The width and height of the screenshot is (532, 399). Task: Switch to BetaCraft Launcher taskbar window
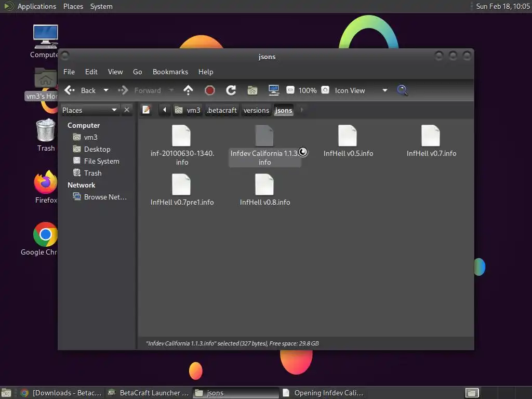pyautogui.click(x=148, y=393)
